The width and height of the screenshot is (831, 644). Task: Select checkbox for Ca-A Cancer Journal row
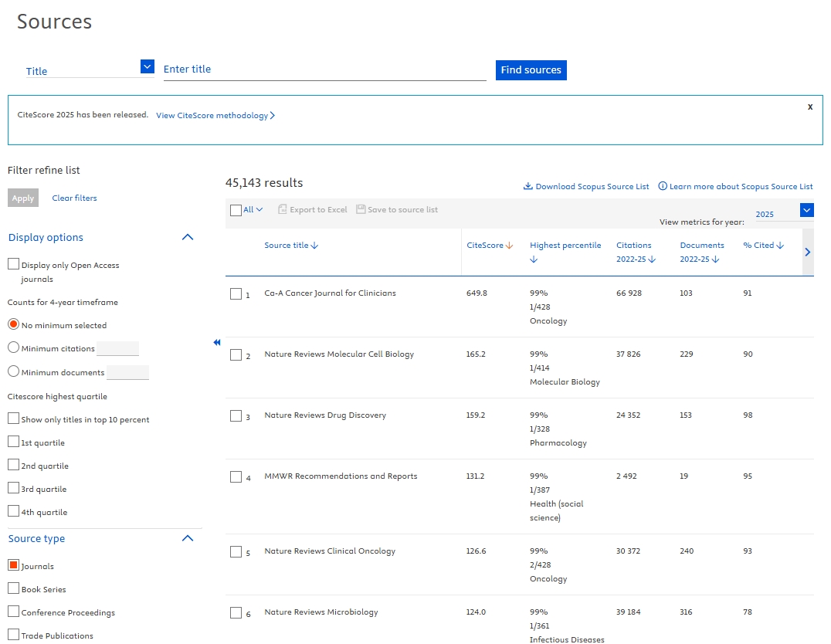coord(236,293)
